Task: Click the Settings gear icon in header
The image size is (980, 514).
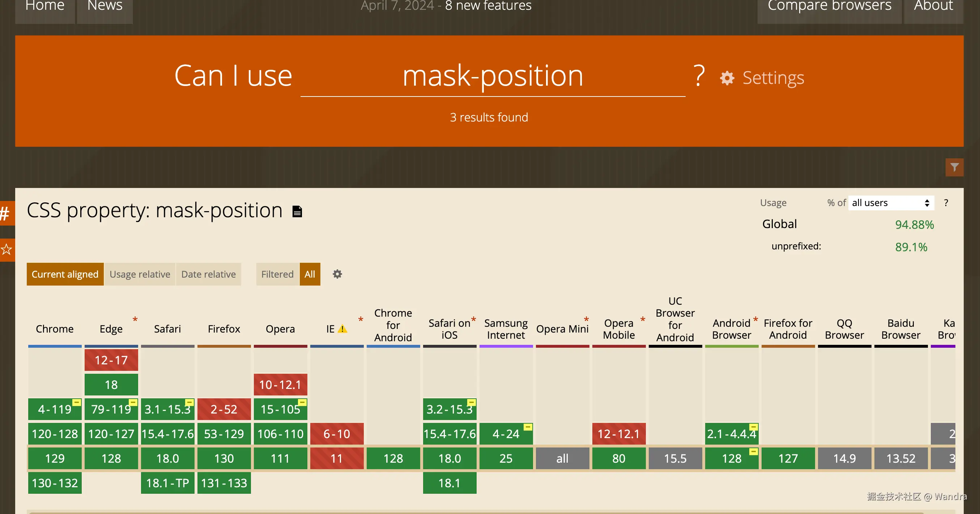Action: pyautogui.click(x=727, y=78)
